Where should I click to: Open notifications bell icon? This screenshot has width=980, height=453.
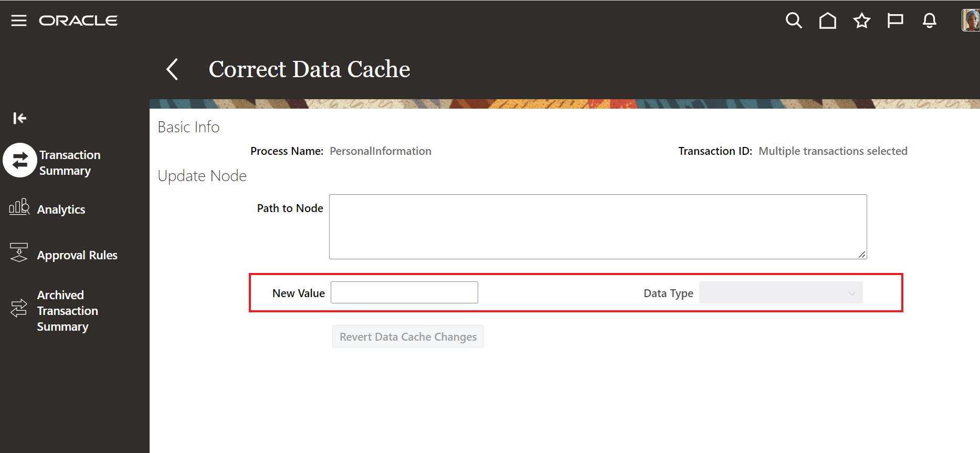point(929,20)
